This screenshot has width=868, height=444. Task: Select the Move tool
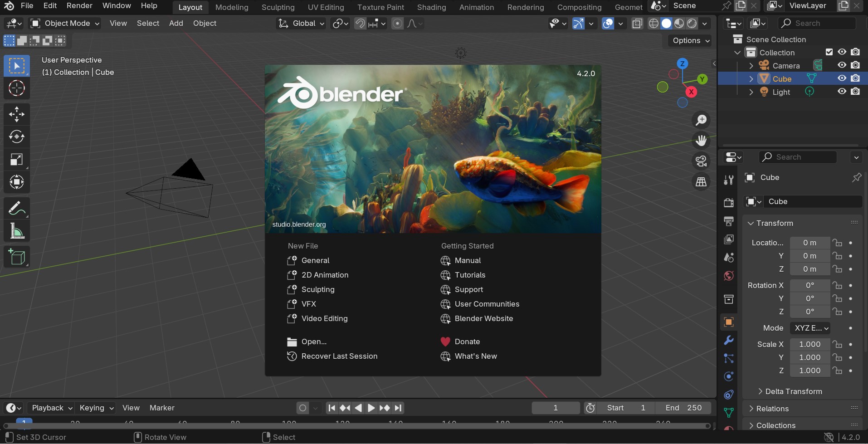(17, 114)
